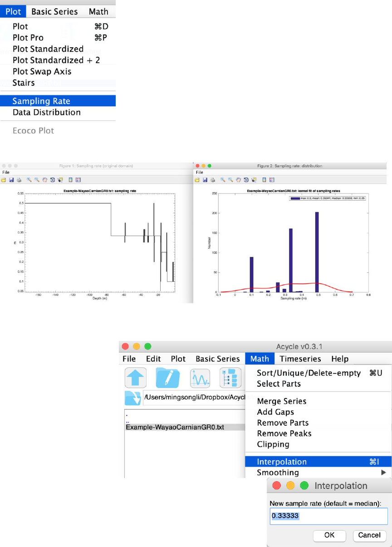Click the save icon in Figure 1 toolbar
This screenshot has width=392, height=547.
(x=11, y=180)
